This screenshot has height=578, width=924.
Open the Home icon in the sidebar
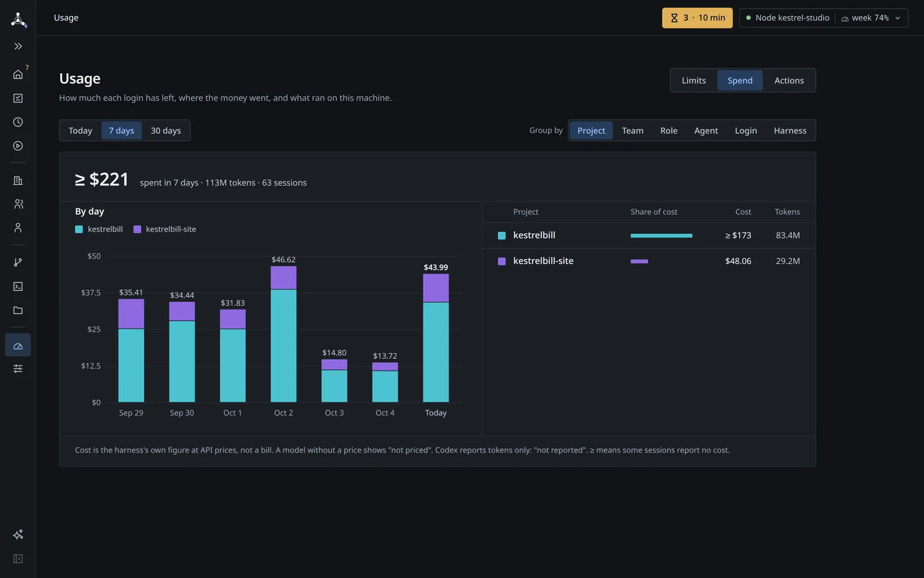click(x=18, y=74)
